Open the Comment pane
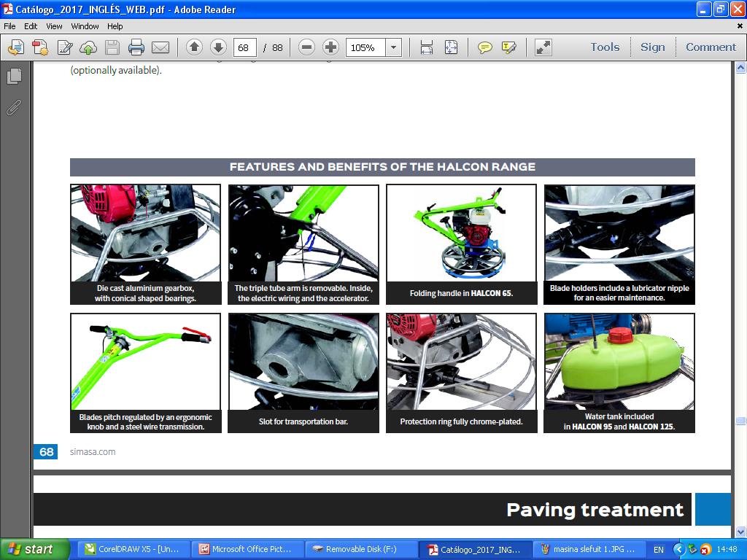The height and width of the screenshot is (560, 747). pyautogui.click(x=711, y=47)
